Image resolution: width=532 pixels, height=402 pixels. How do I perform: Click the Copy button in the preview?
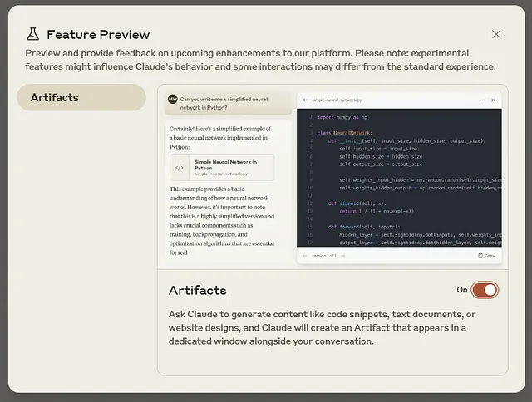click(486, 256)
